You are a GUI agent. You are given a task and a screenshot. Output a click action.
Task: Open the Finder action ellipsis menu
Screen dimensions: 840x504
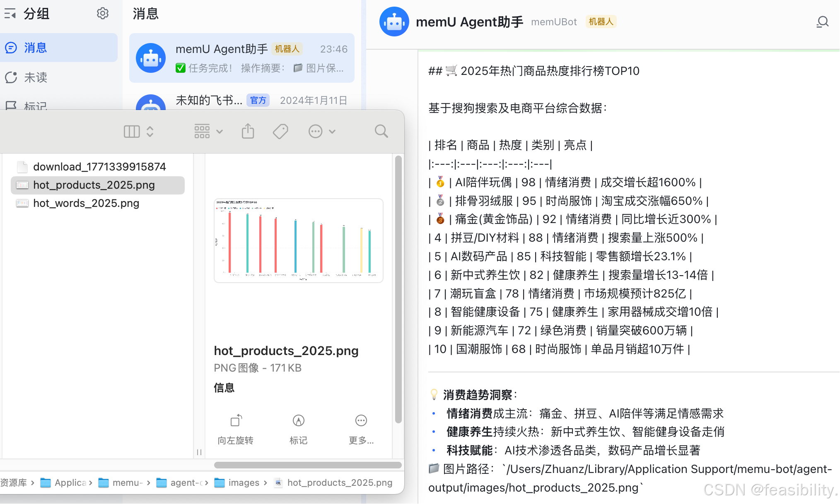[321, 132]
